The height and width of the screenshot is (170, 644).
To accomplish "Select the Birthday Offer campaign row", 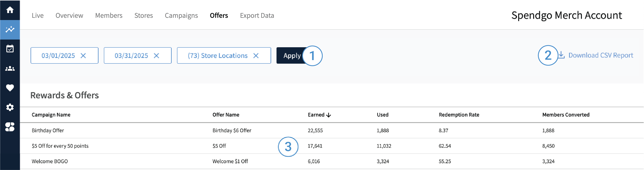I will coord(48,130).
